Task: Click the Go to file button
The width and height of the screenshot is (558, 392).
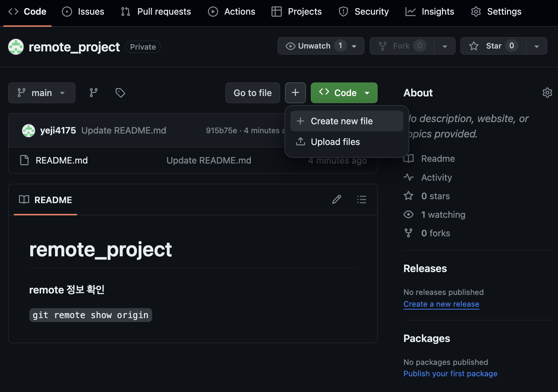Action: [253, 93]
